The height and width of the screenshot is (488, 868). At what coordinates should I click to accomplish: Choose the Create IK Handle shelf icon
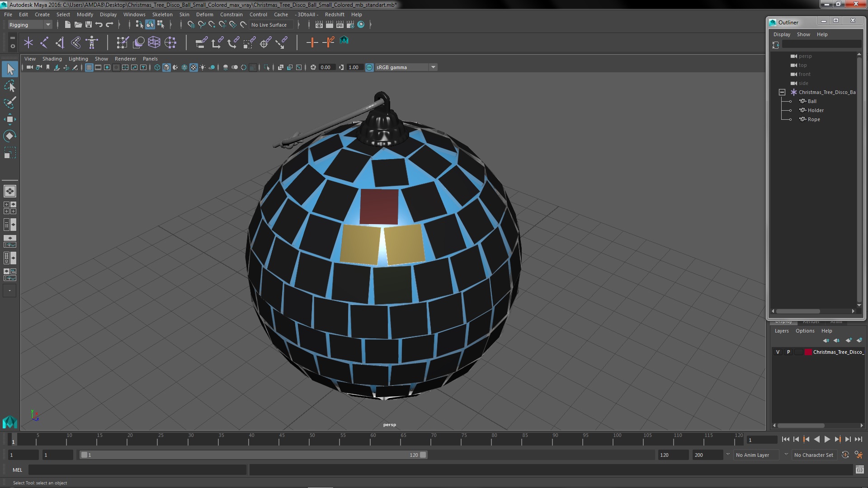tap(60, 42)
